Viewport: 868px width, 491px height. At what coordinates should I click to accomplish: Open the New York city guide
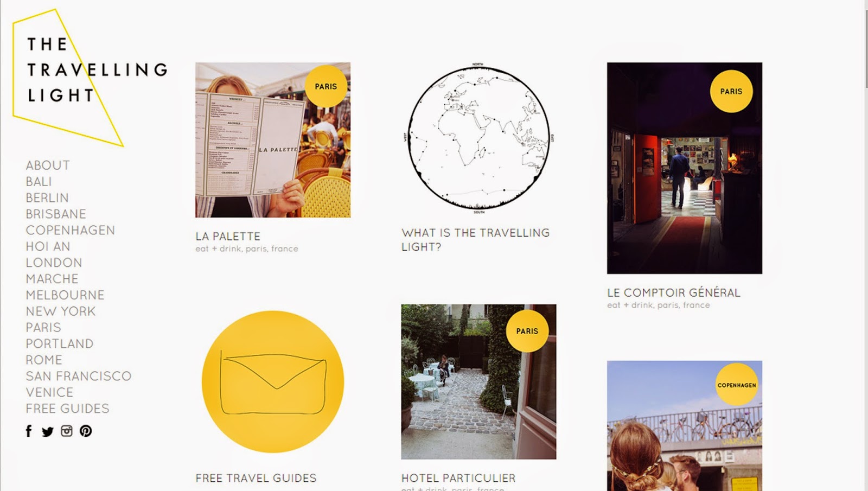tap(61, 311)
